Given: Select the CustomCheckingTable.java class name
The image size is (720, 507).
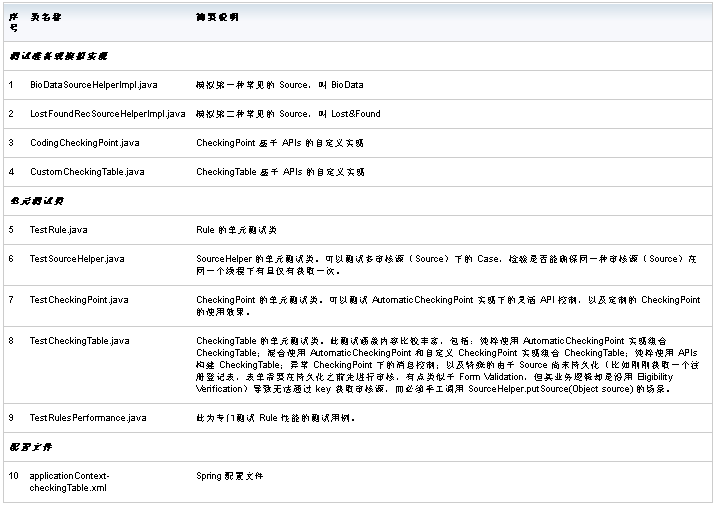Looking at the screenshot, I should pos(86,172).
